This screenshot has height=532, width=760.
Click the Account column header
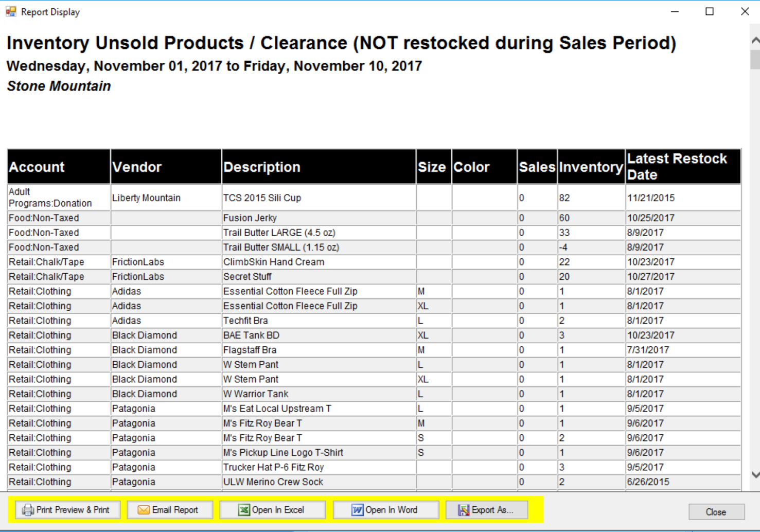click(59, 167)
